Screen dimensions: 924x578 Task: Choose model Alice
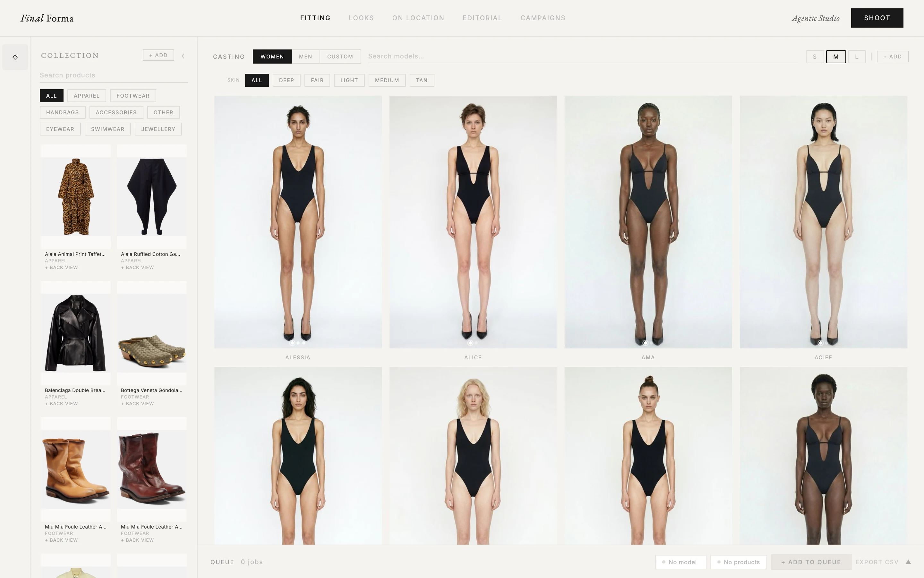[473, 222]
